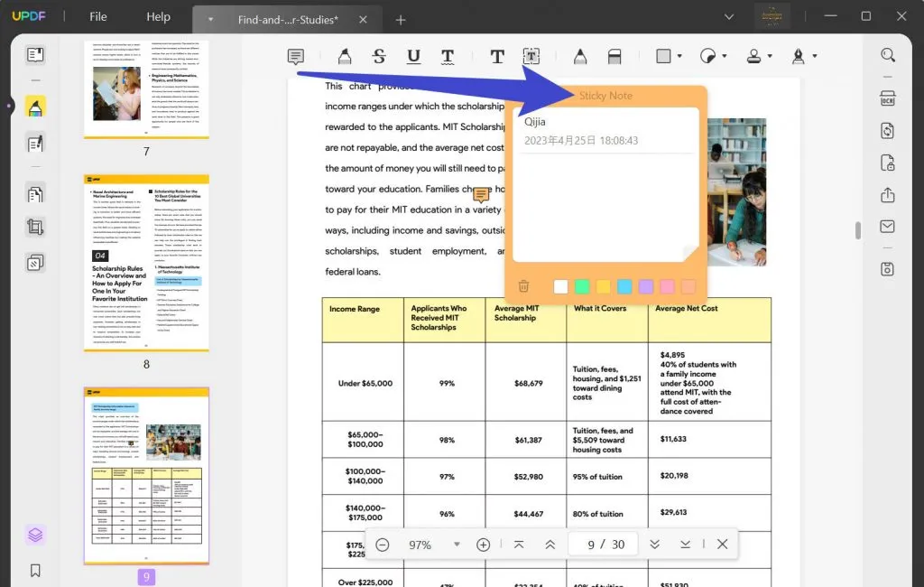Expand the sticker tool dropdown arrow
The width and height of the screenshot is (924, 587).
coord(725,56)
